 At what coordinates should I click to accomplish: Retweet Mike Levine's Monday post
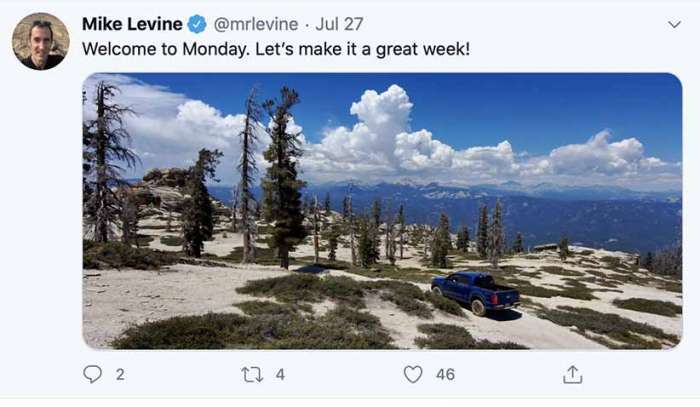point(252,374)
